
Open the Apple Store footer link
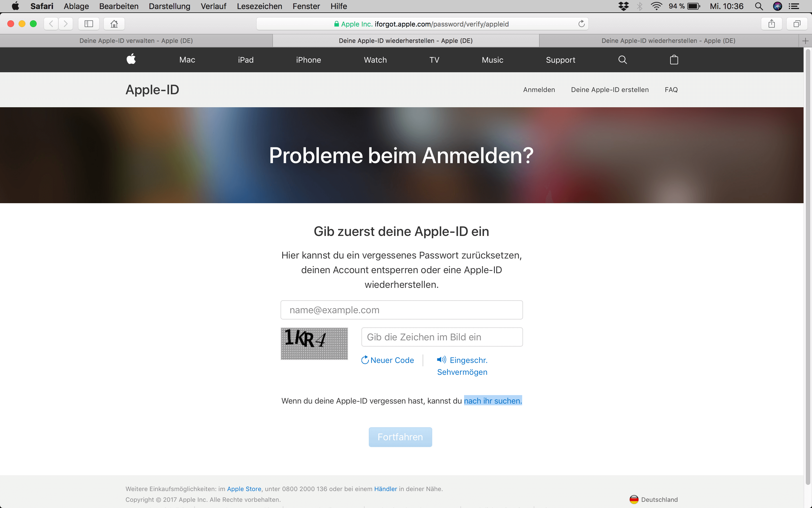(x=244, y=489)
